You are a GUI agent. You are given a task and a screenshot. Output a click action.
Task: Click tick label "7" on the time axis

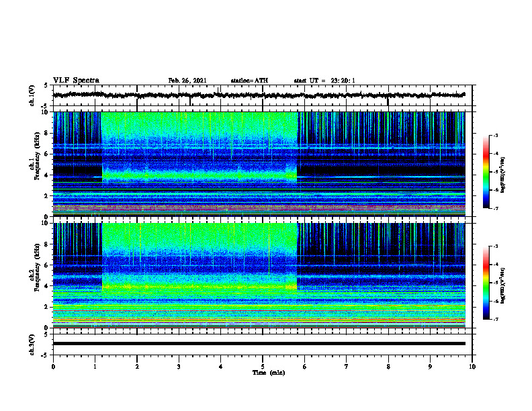click(x=347, y=367)
